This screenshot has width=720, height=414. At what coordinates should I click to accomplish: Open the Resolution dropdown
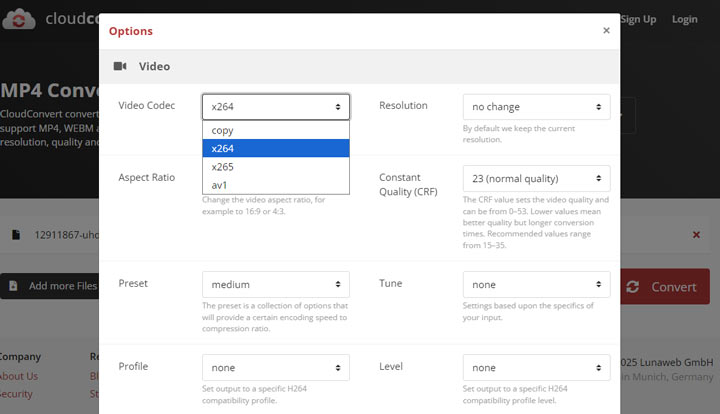pyautogui.click(x=536, y=107)
